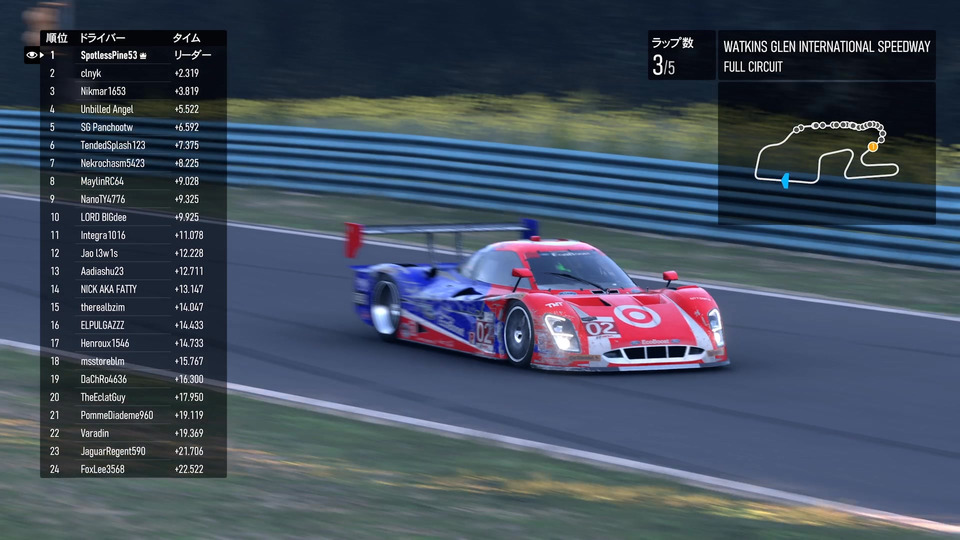Select driver MaylinRC64 row
This screenshot has width=960, height=540.
click(x=133, y=181)
